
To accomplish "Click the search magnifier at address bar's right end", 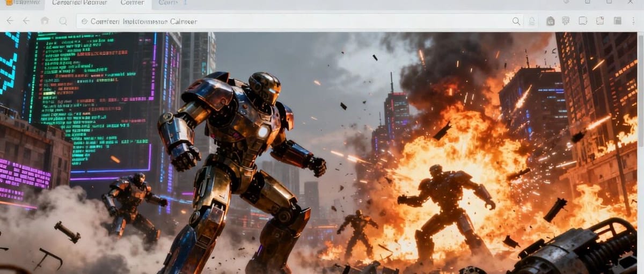I will click(x=516, y=21).
